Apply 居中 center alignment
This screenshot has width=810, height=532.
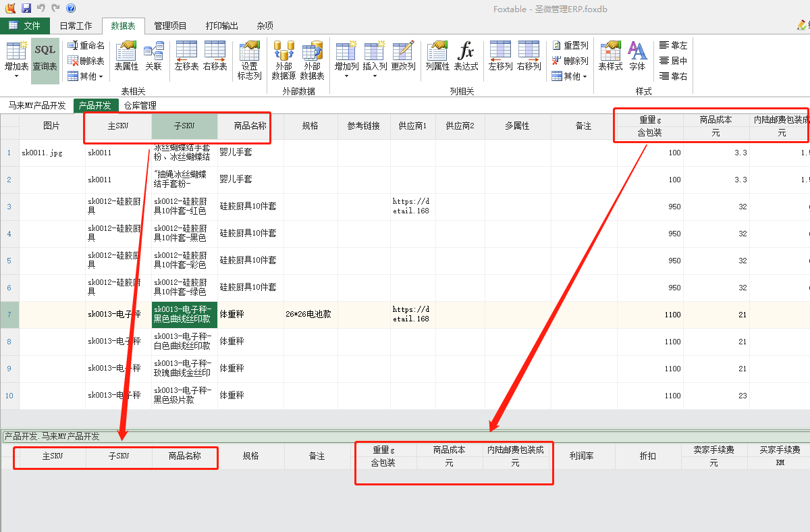tap(673, 61)
